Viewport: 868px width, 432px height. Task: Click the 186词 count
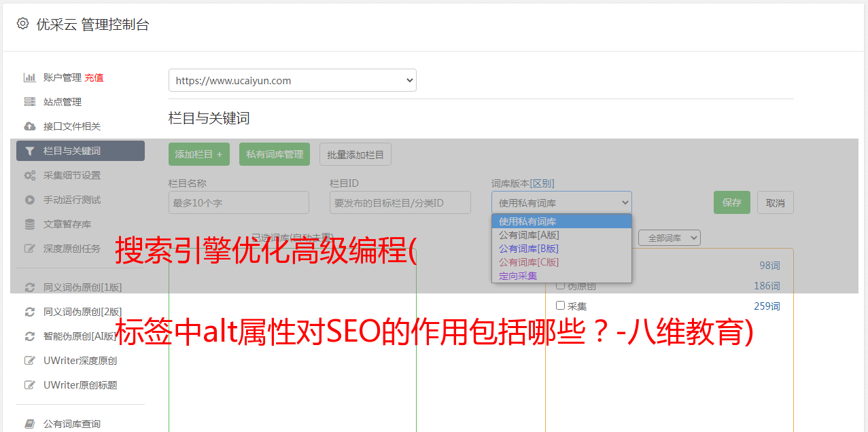(767, 286)
